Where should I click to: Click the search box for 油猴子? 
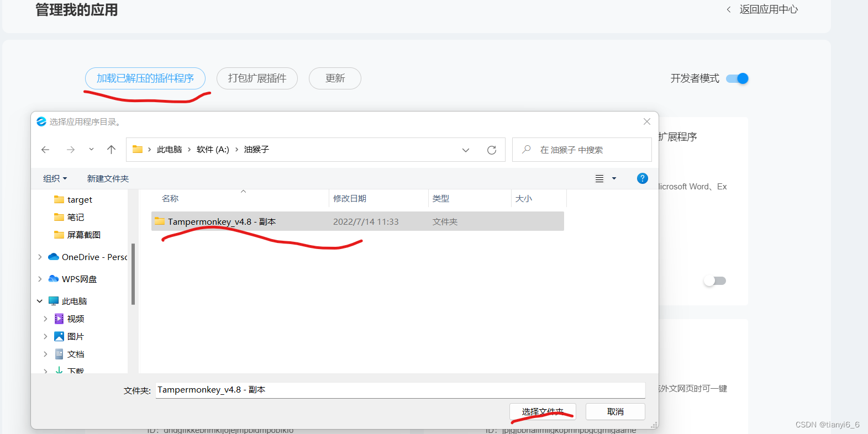tap(582, 150)
